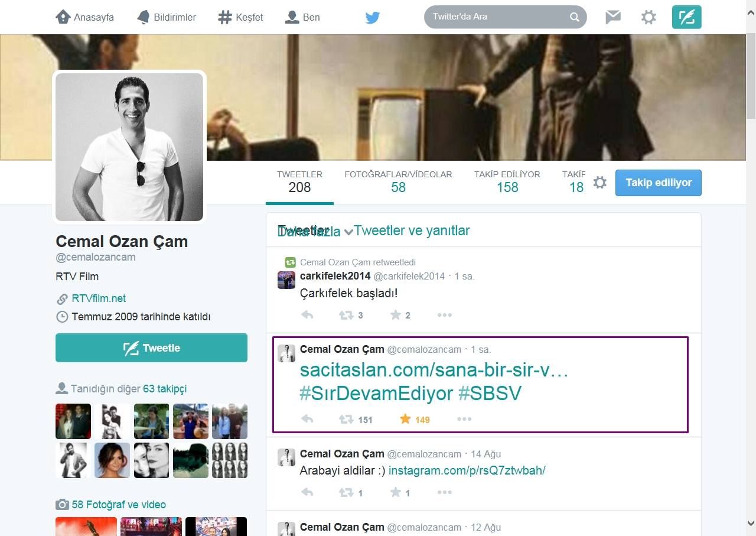Open the top bar settings gear
The image size is (756, 536).
click(x=649, y=17)
